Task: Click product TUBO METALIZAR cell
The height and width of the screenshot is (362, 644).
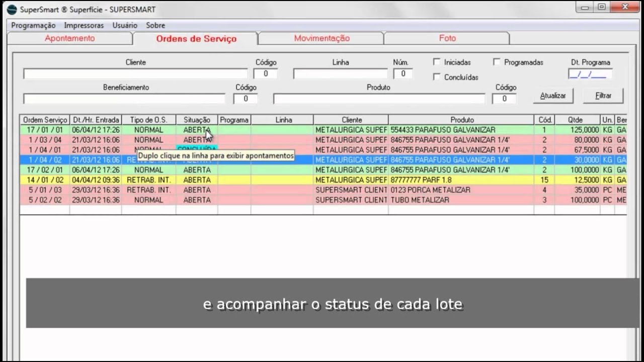Action: pyautogui.click(x=461, y=200)
